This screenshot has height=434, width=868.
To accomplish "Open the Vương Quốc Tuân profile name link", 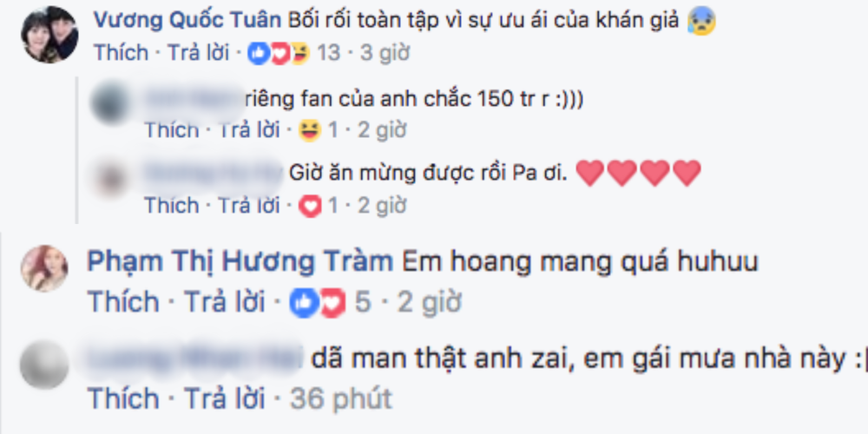I will 188,21.
